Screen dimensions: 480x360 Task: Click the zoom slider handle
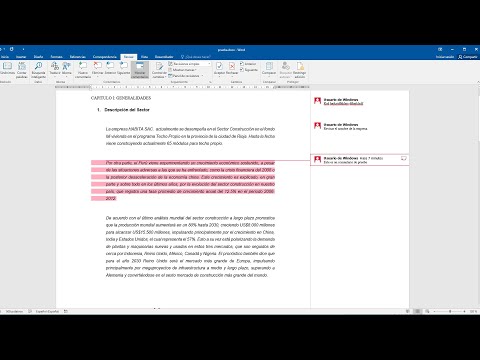(450, 311)
